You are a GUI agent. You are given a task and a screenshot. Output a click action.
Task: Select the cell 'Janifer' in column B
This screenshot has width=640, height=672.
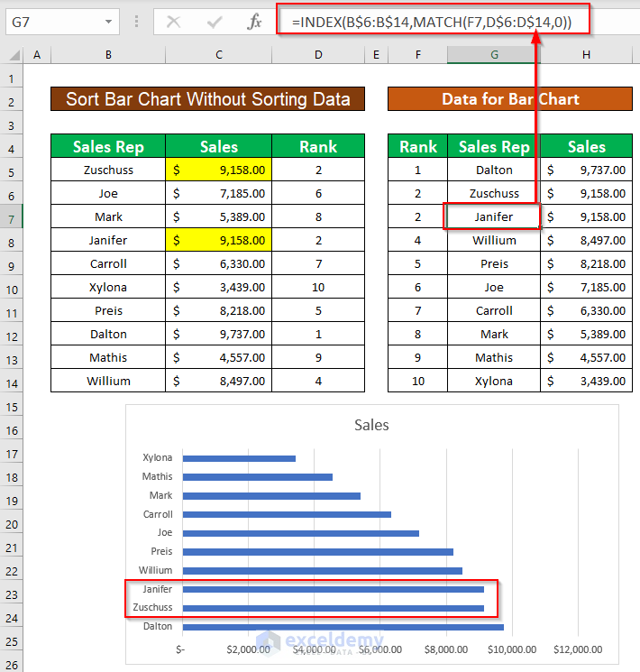tap(108, 240)
